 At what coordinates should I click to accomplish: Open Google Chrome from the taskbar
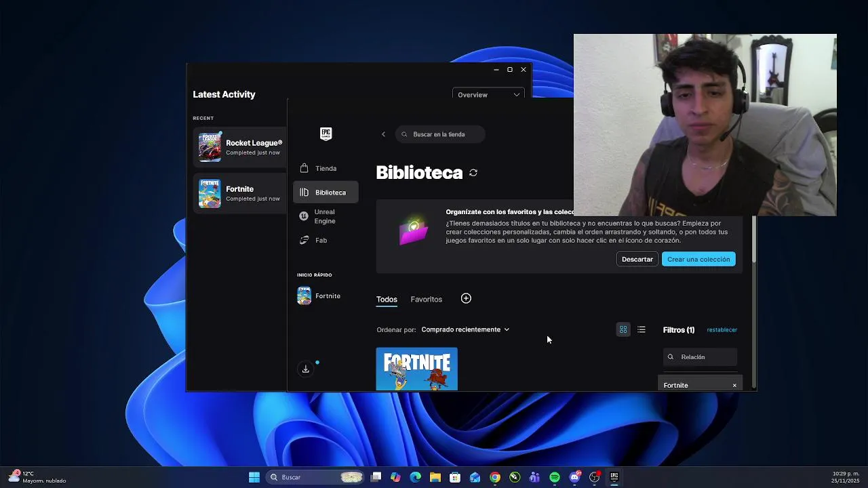coord(495,477)
